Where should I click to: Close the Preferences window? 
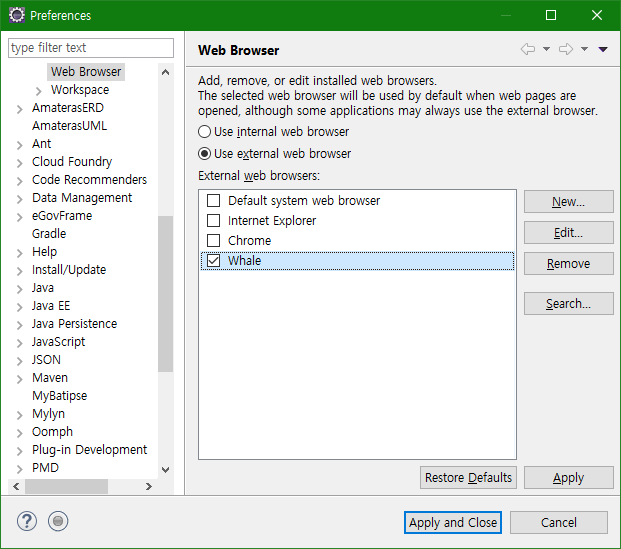coord(597,15)
